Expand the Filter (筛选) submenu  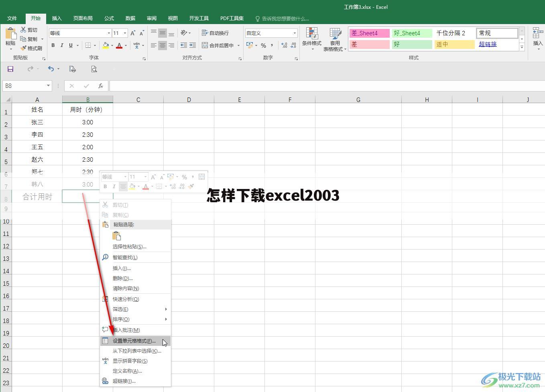[136, 309]
